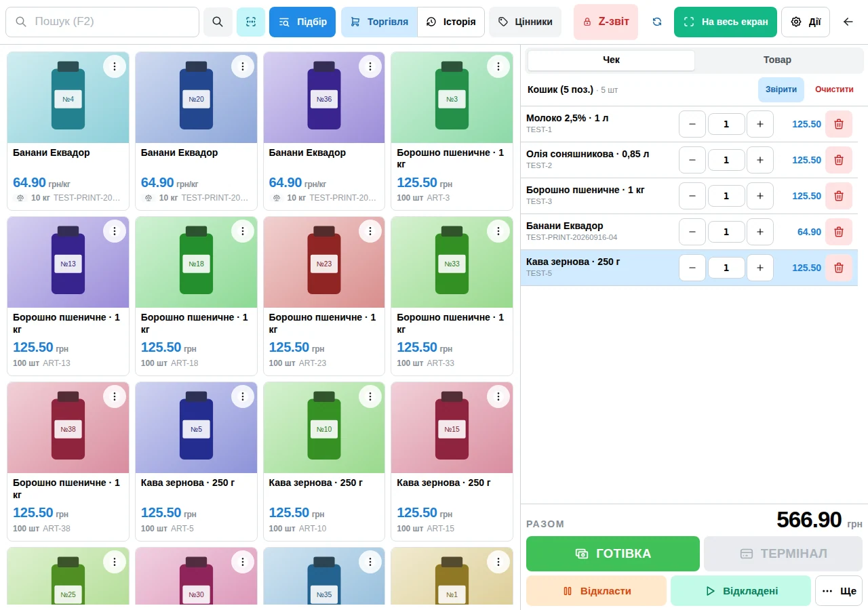Image resolution: width=868 pixels, height=610 pixels.
Task: Go back using the left arrow icon
Action: coord(848,22)
